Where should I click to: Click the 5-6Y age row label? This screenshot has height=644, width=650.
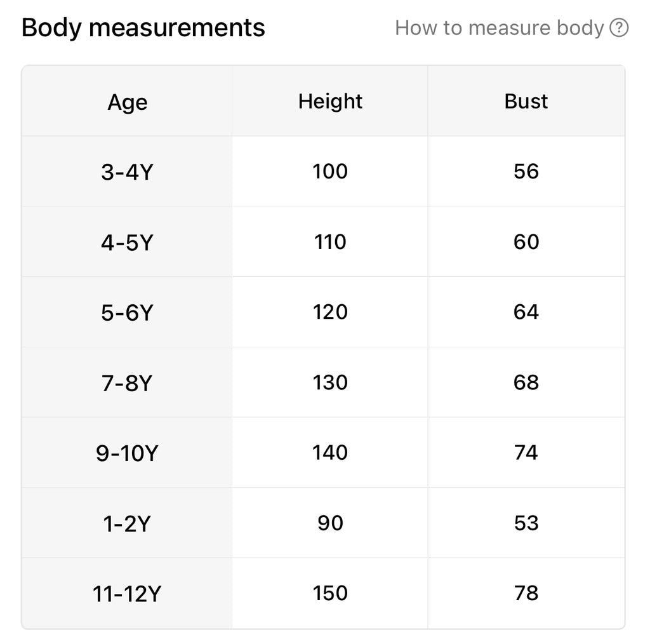[x=127, y=312]
